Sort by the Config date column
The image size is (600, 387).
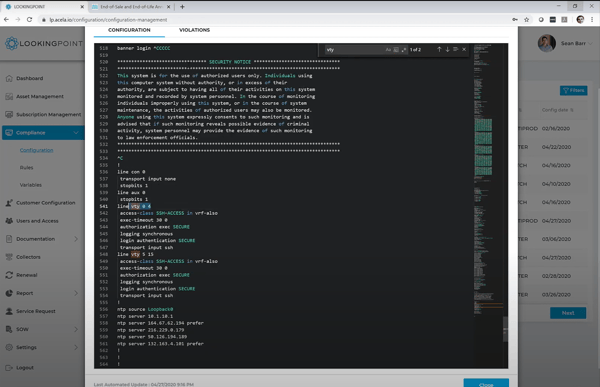click(x=557, y=110)
